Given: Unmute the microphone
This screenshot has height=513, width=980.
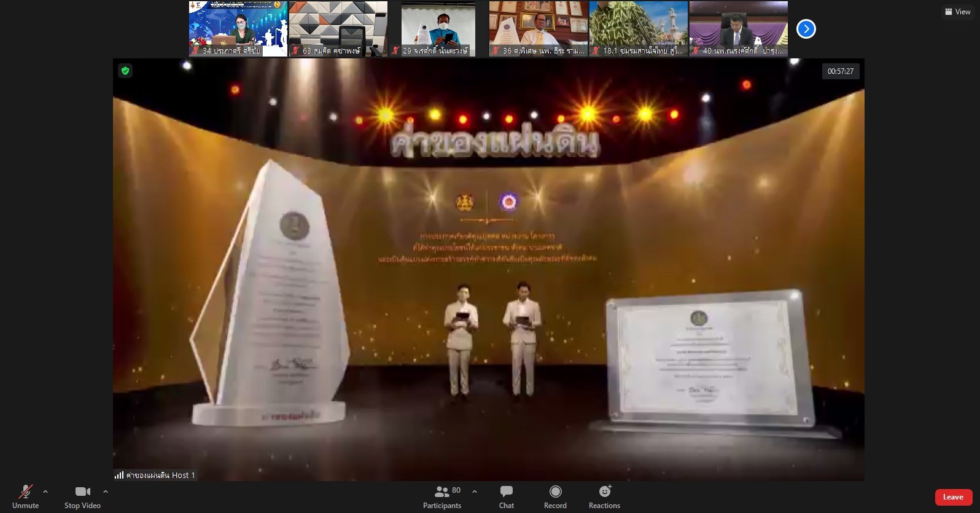Looking at the screenshot, I should [25, 496].
